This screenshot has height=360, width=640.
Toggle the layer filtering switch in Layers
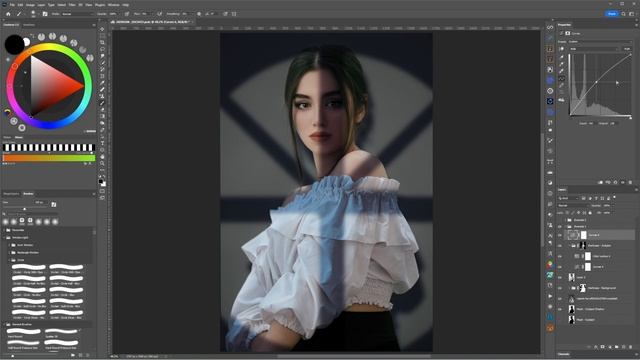[x=614, y=198]
